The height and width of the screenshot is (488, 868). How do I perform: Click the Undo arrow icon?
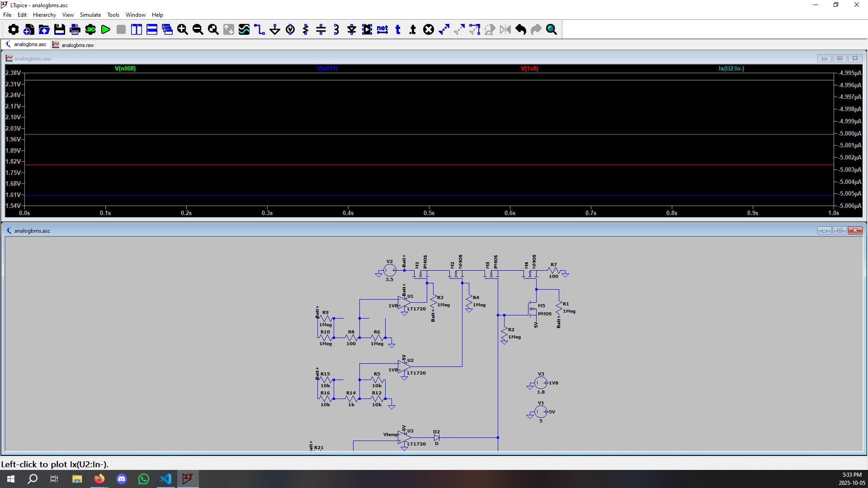[521, 30]
